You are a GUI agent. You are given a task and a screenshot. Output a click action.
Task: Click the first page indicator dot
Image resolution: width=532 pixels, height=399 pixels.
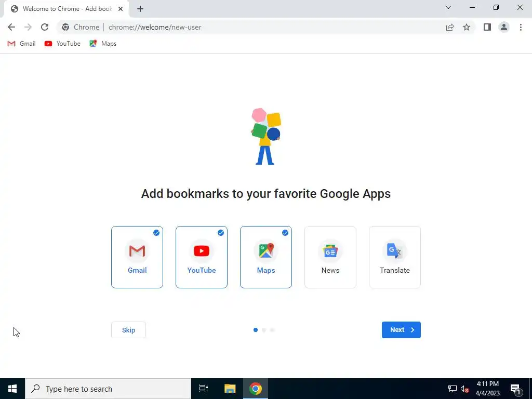pos(256,330)
